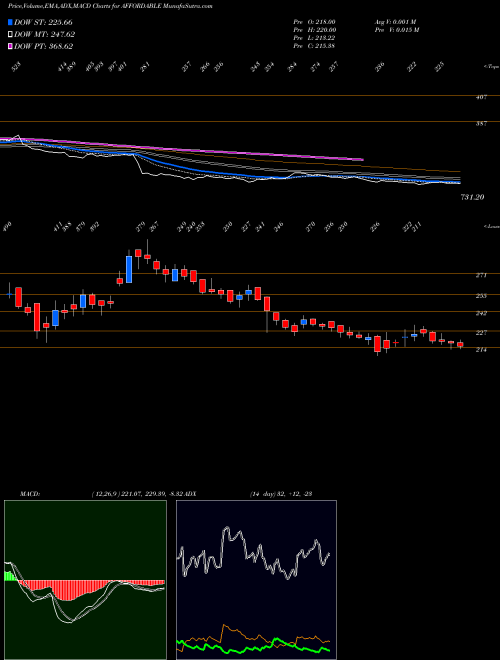Click the magenta DOW PT legend swatch
The height and width of the screenshot is (660, 500).
[x=11, y=46]
